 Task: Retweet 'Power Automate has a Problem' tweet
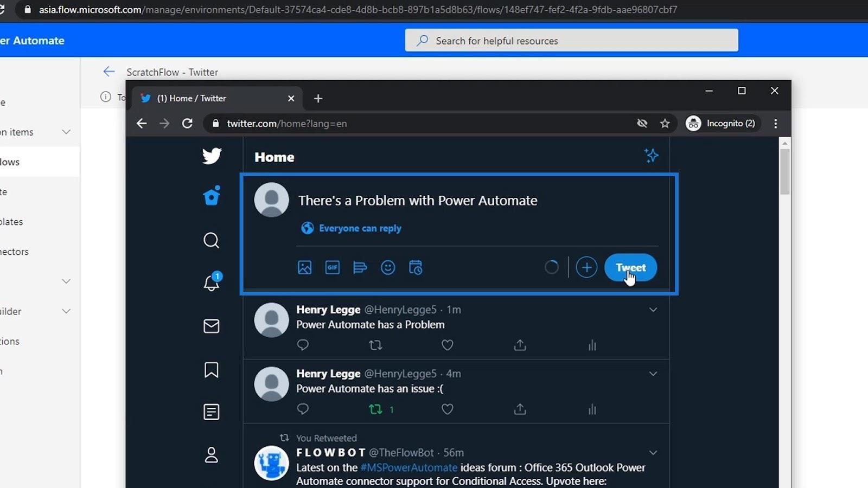tap(375, 345)
